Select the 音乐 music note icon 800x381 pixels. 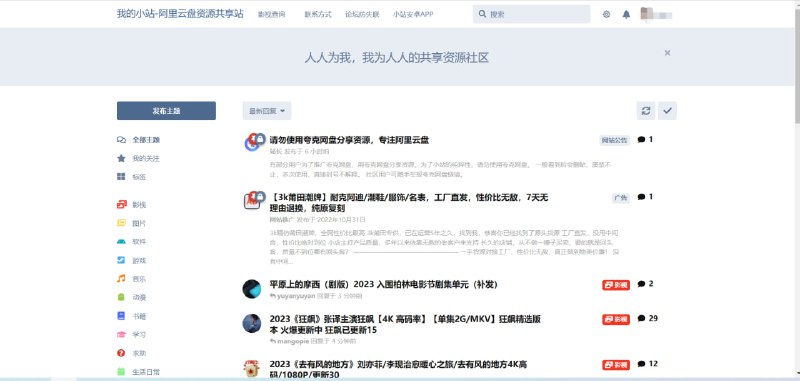coord(121,278)
